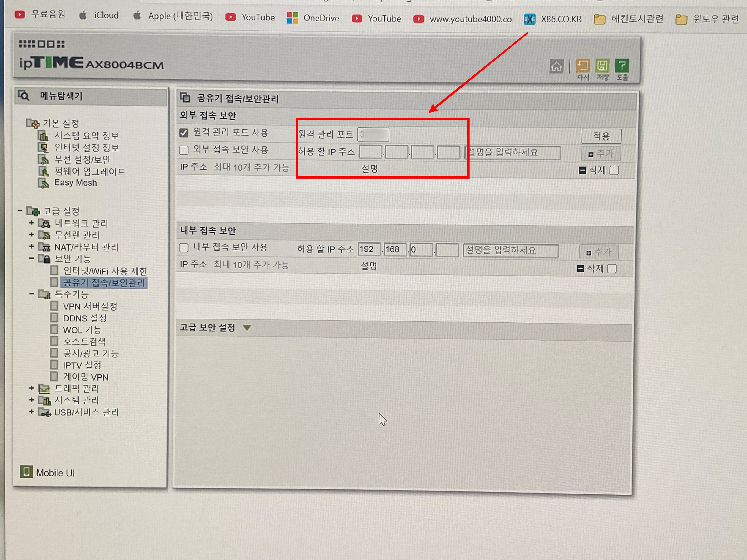747x560 pixels.
Task: Click 추가 button in internal access section
Action: 599,252
